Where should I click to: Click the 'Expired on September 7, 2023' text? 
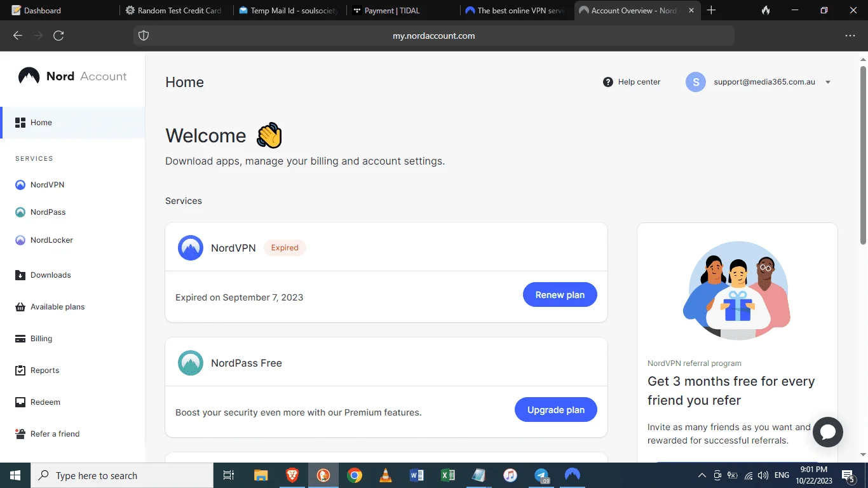click(x=240, y=297)
